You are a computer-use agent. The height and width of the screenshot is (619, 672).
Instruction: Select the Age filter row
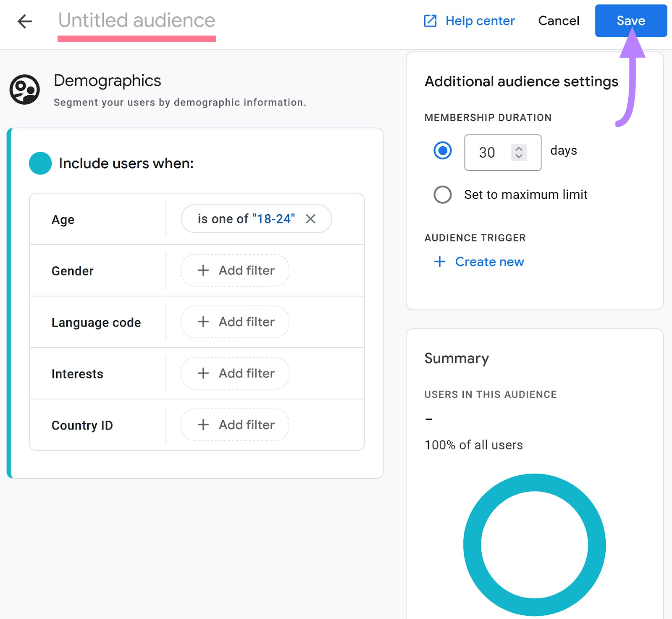[x=62, y=219]
